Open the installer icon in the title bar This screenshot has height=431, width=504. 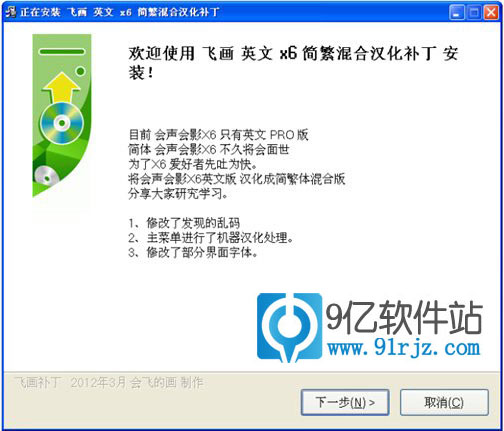(10, 12)
